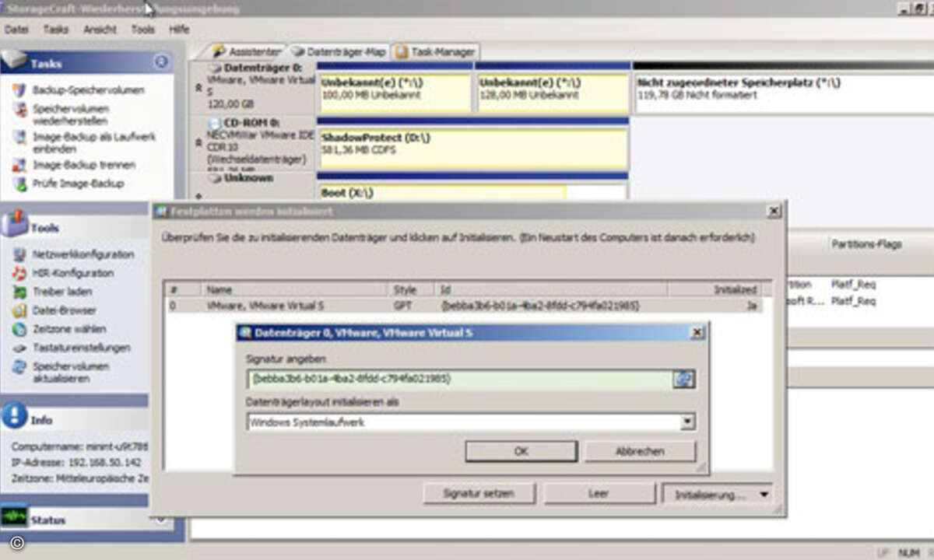The image size is (934, 560).
Task: Select the ShadowProtect (D:\) partition
Action: [472, 149]
